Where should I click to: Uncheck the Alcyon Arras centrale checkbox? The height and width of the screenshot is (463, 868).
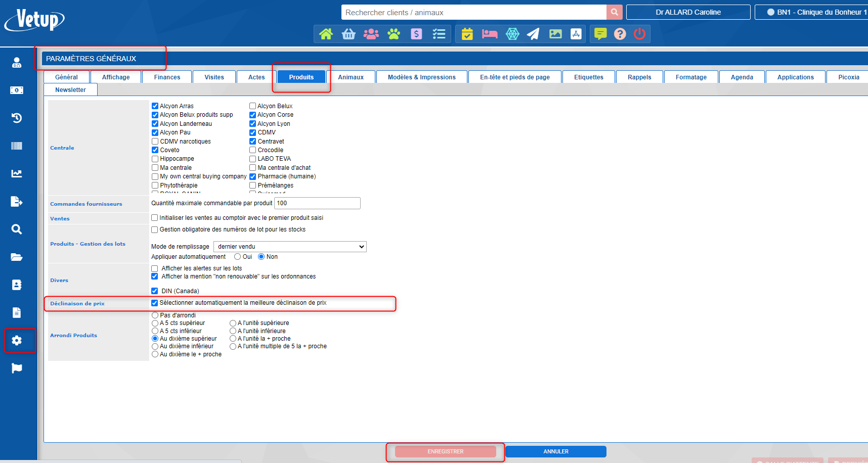point(155,106)
